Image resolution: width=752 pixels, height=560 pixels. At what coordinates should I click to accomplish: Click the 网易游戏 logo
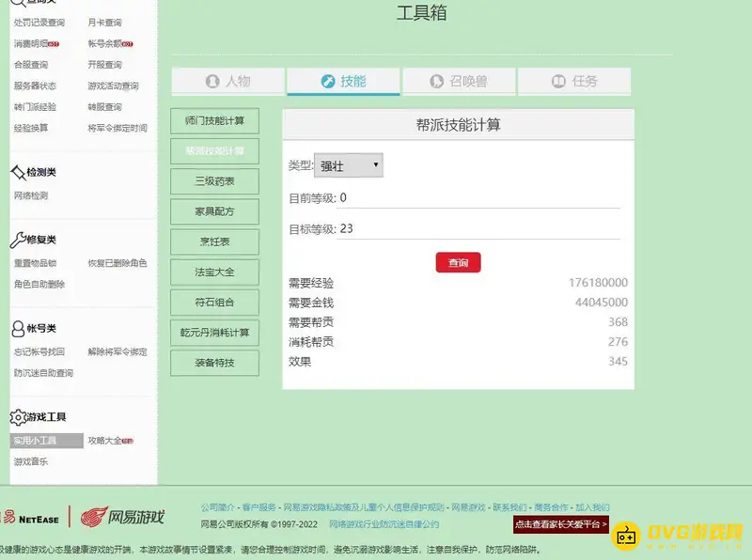[122, 517]
